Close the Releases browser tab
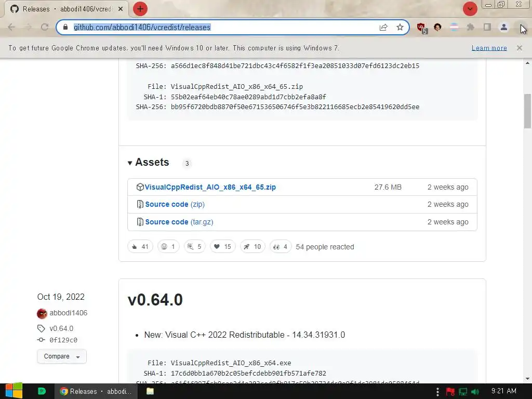Image resolution: width=532 pixels, height=399 pixels. [x=121, y=9]
